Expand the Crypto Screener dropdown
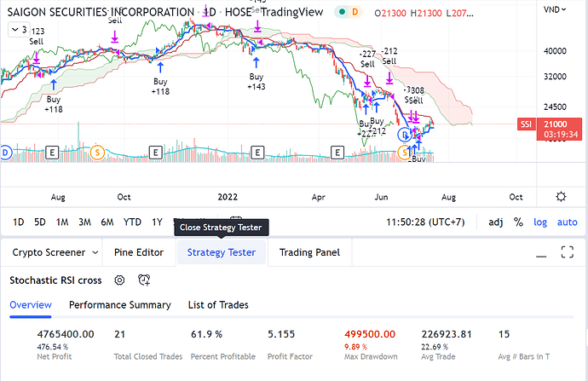The image size is (588, 381). coord(91,252)
